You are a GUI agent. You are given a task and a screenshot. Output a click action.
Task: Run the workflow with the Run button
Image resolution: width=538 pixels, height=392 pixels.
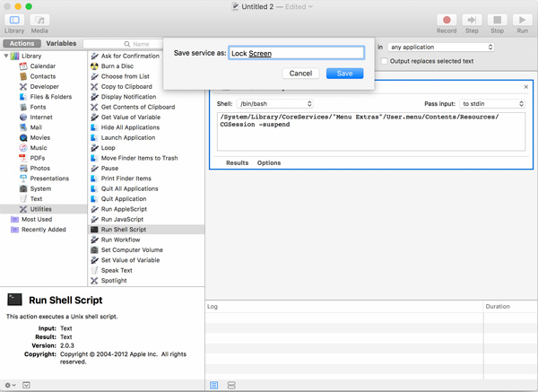coord(522,20)
